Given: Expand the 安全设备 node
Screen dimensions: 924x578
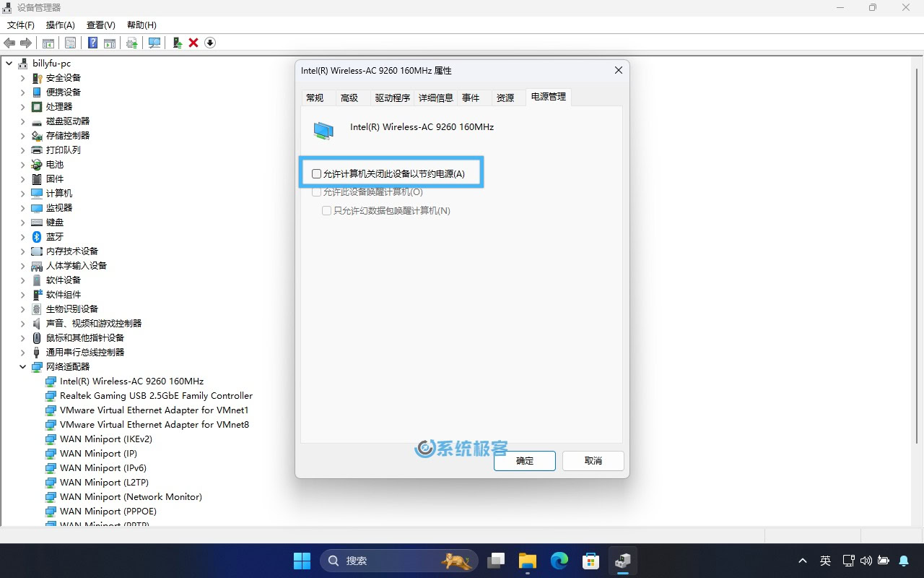Looking at the screenshot, I should (x=22, y=77).
